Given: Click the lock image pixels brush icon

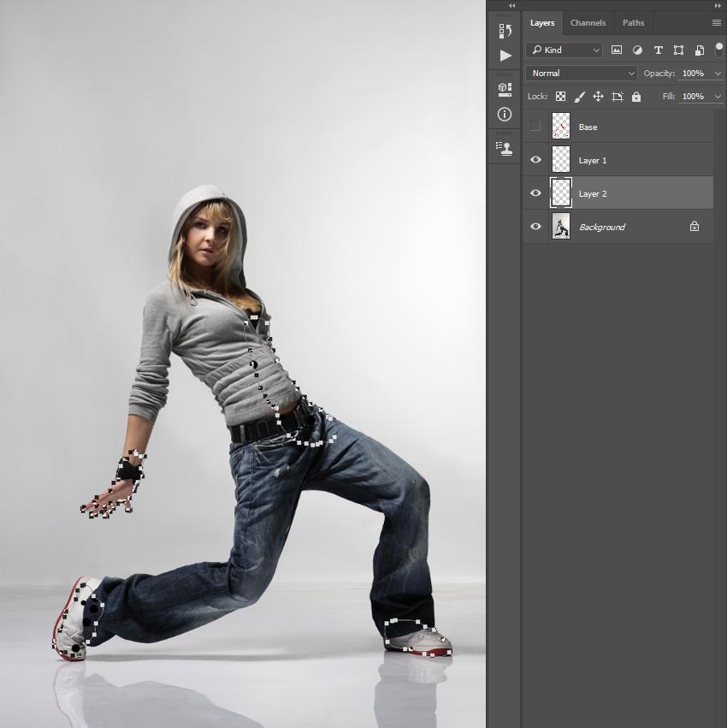Looking at the screenshot, I should [579, 97].
